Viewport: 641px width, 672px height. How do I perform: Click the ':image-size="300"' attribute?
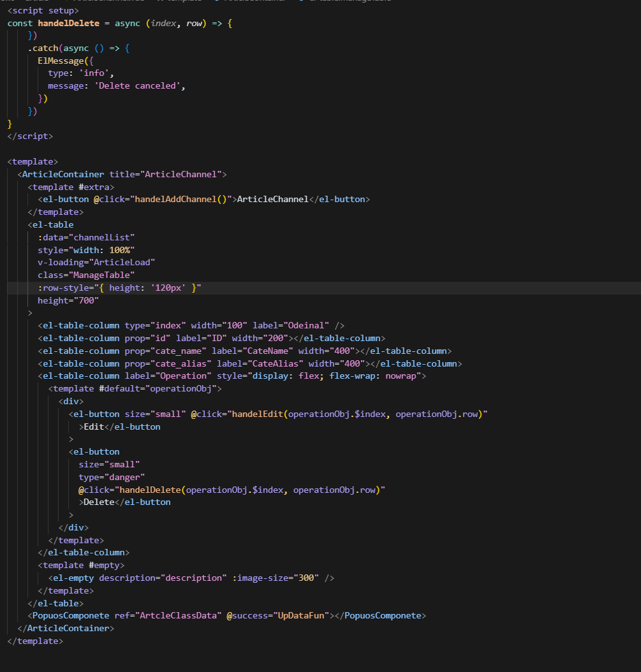276,578
